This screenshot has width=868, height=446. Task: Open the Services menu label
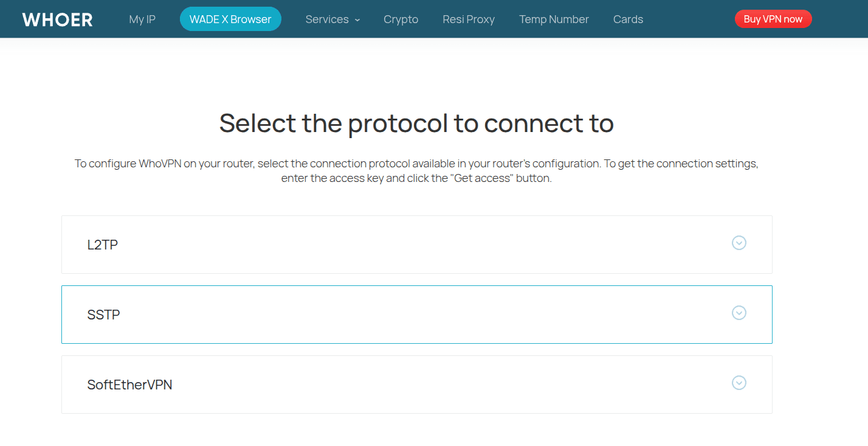327,19
